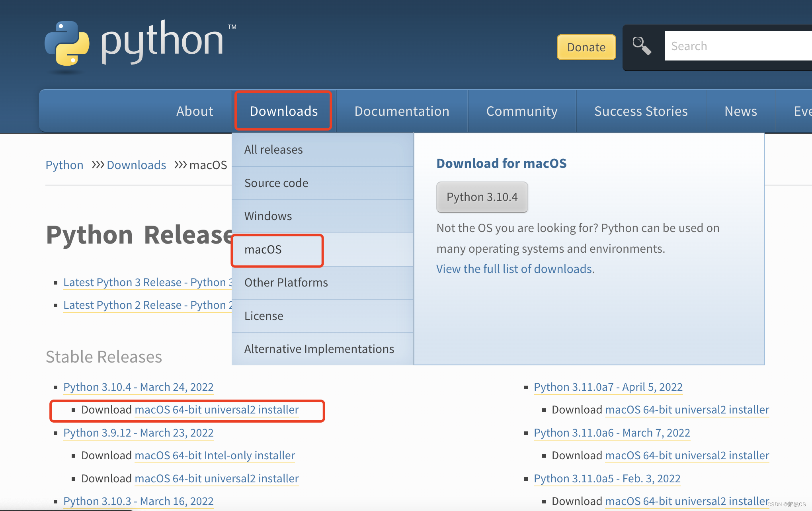Viewport: 812px width, 511px height.
Task: Select Alternative Implementations in the dropdown
Action: (x=319, y=349)
